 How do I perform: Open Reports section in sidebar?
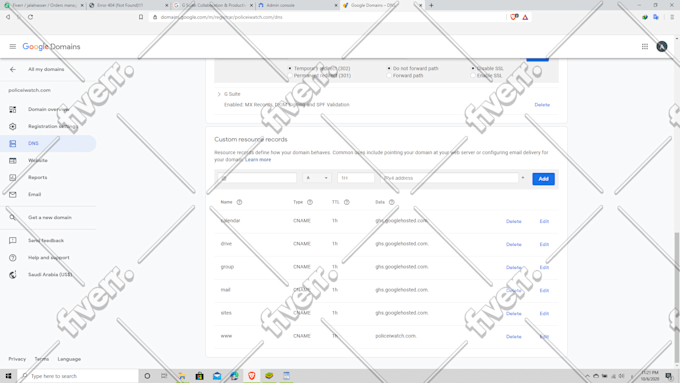(x=48, y=177)
